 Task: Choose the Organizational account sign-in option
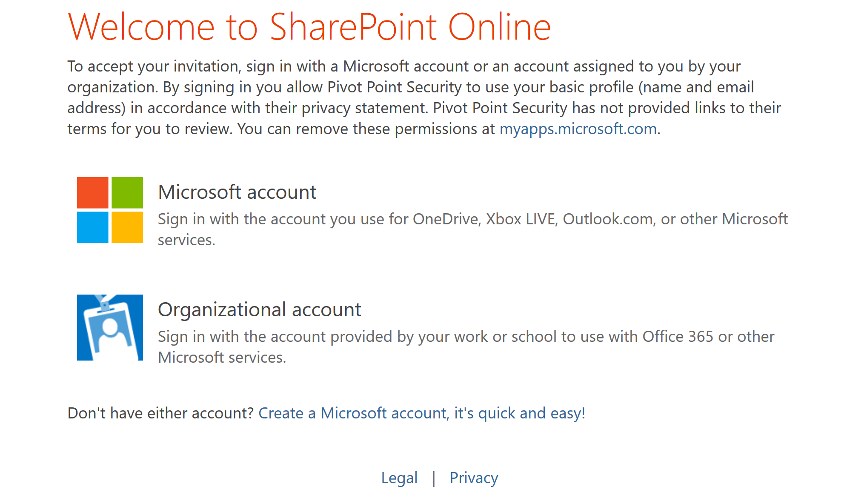coord(260,309)
